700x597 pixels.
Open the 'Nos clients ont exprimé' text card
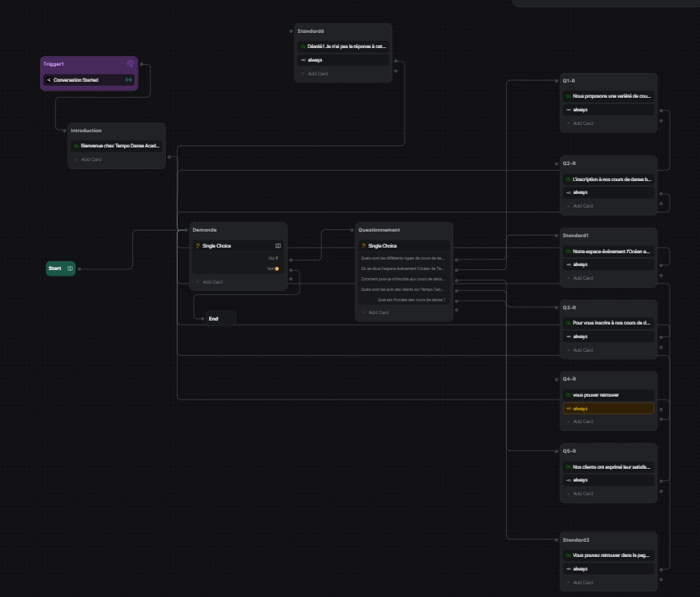pyautogui.click(x=611, y=466)
